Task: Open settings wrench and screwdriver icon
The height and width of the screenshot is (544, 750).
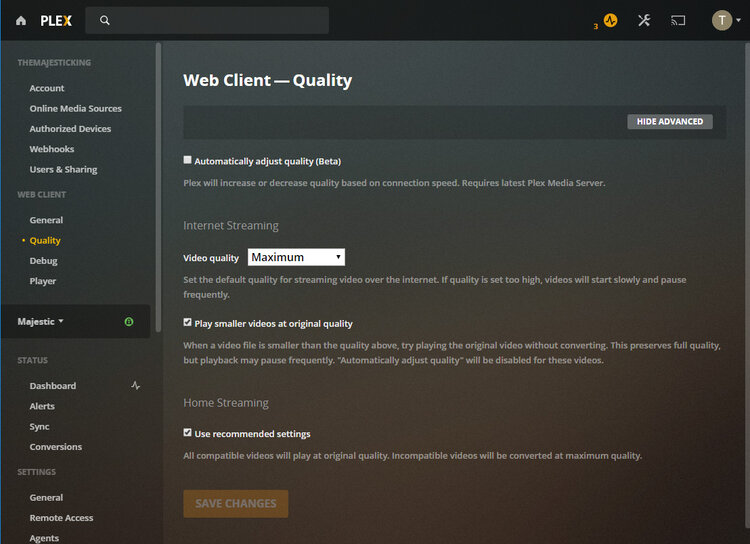Action: (644, 20)
